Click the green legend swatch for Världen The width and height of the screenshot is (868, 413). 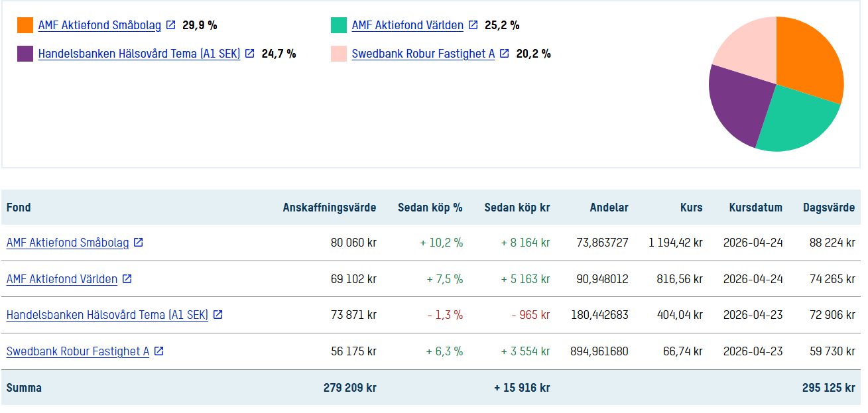339,25
